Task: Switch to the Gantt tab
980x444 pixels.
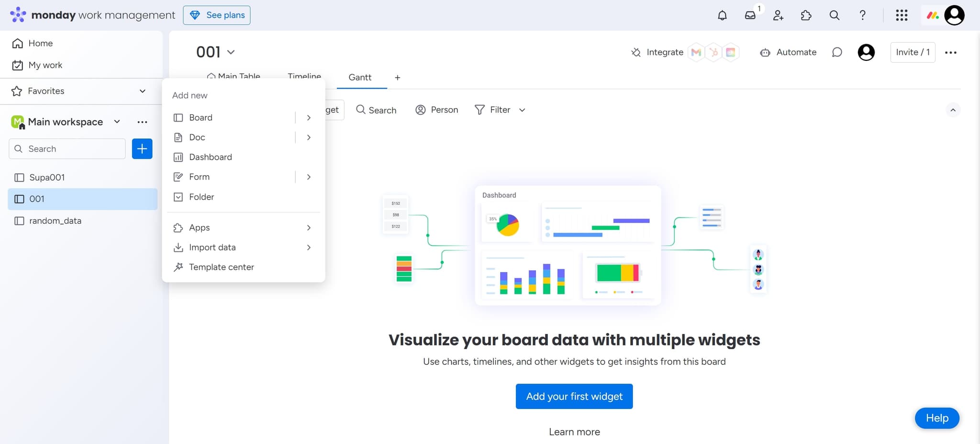Action: pyautogui.click(x=360, y=78)
